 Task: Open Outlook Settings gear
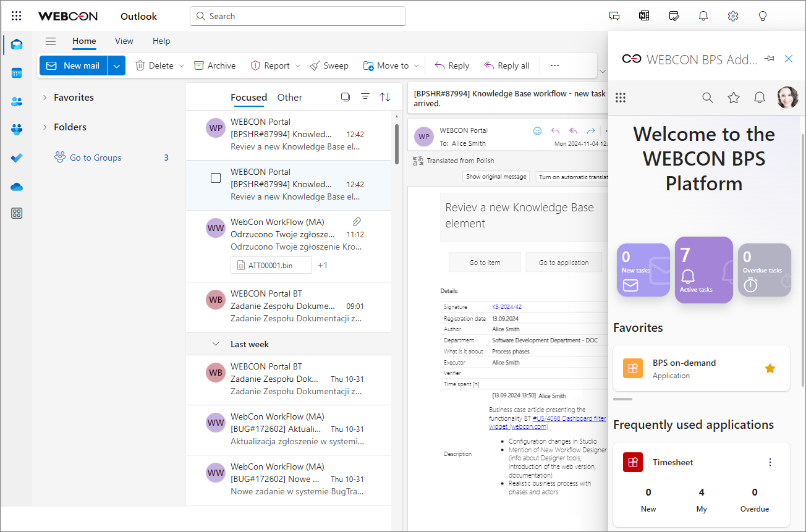[x=733, y=16]
